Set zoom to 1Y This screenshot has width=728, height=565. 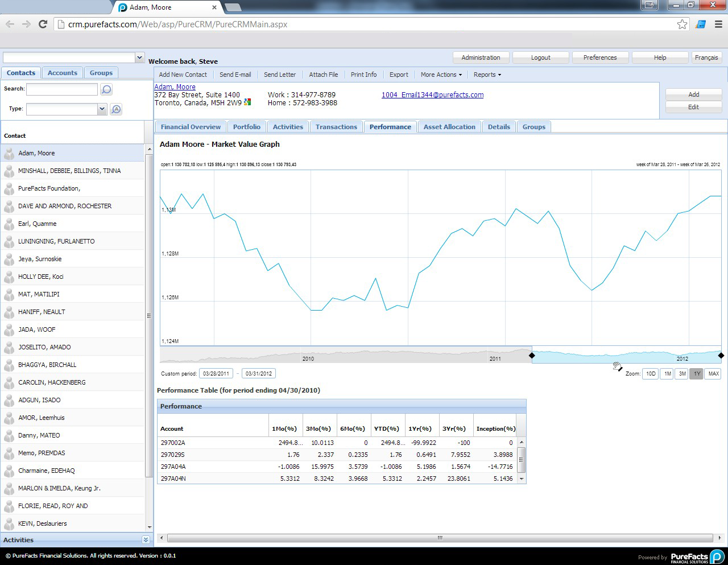tap(697, 374)
